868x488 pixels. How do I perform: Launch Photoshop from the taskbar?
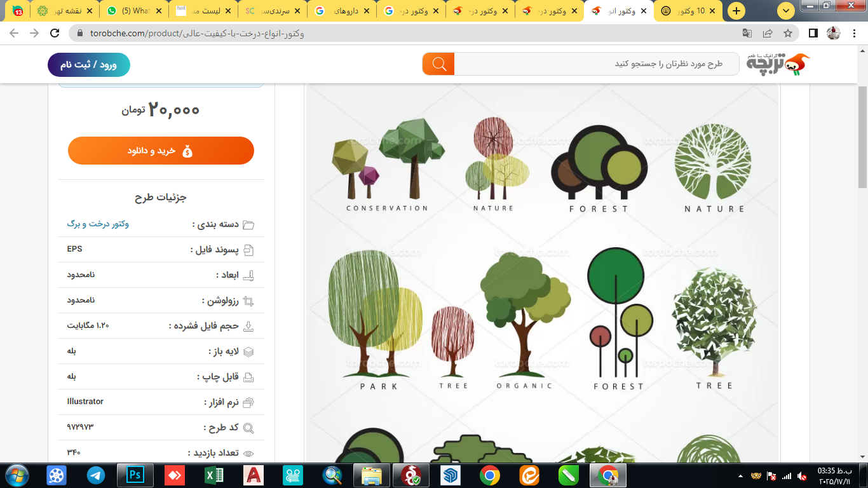pyautogui.click(x=135, y=475)
